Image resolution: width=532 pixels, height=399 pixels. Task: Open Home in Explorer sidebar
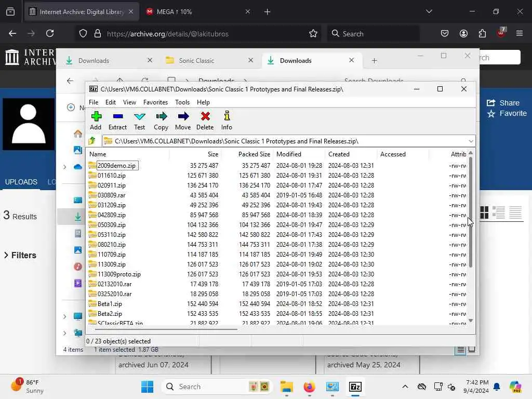pyautogui.click(x=78, y=134)
